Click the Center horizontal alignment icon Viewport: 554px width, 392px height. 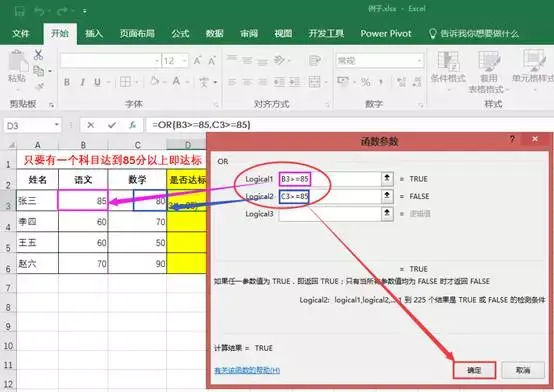(247, 82)
